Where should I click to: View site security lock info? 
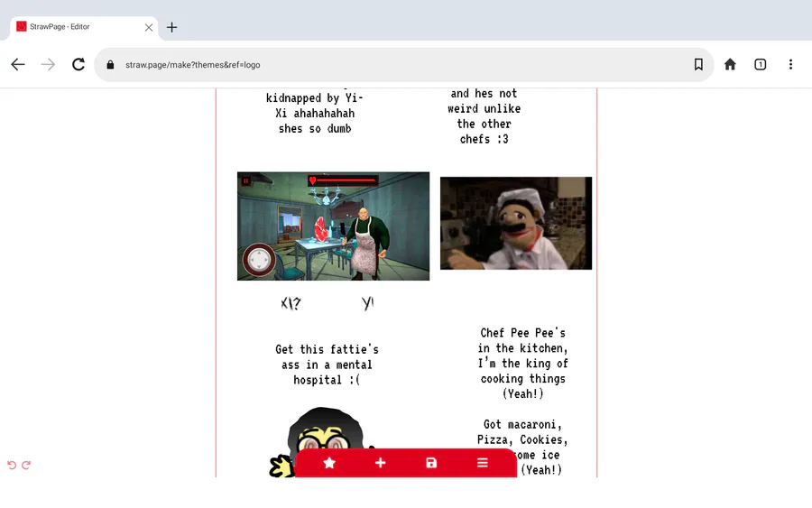(110, 65)
